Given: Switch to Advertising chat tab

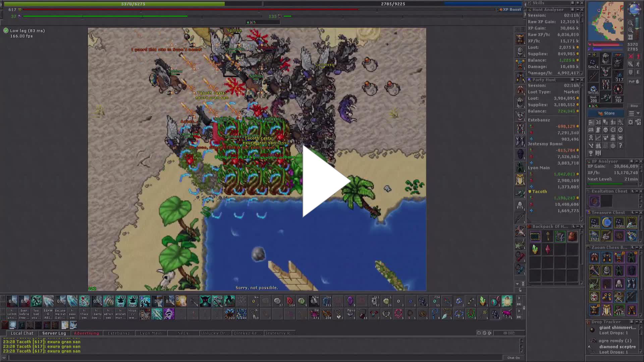Looking at the screenshot, I should click(x=86, y=333).
